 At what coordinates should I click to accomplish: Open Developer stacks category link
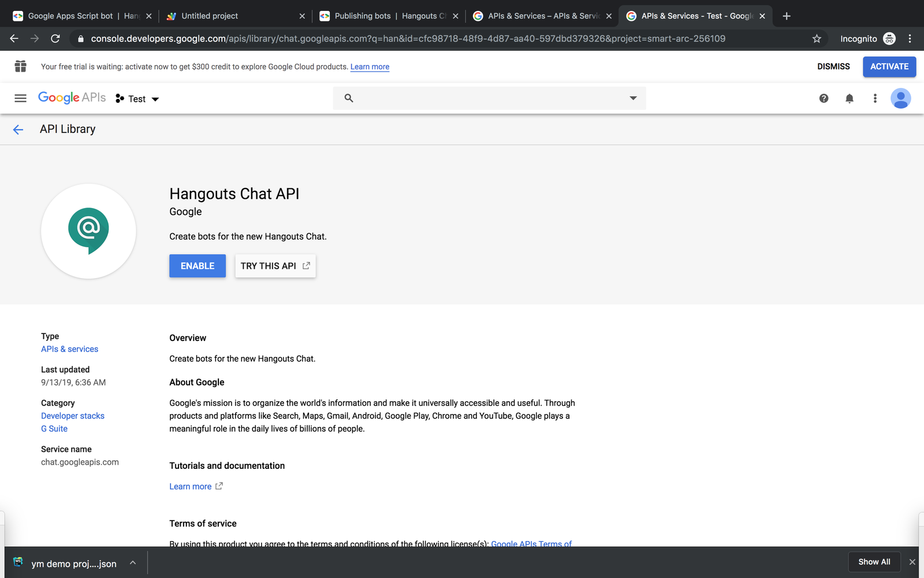click(73, 416)
